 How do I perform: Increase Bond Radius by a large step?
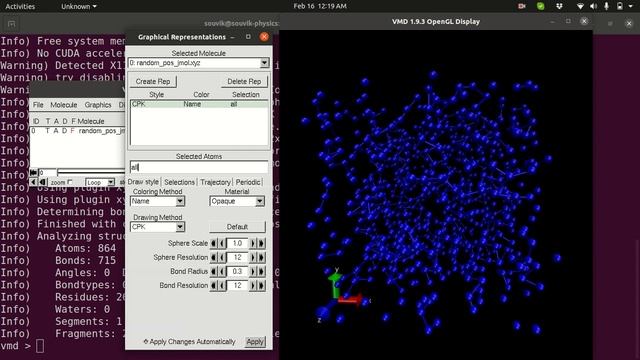(x=261, y=271)
